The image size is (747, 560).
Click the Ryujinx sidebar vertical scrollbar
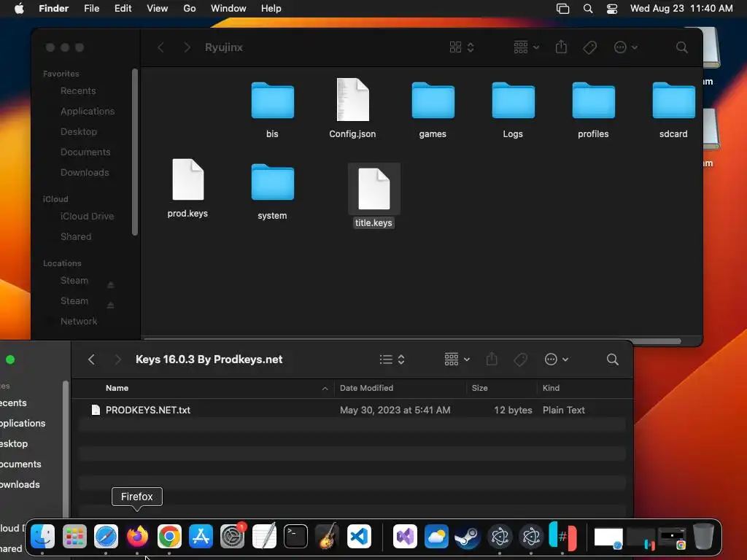(135, 152)
